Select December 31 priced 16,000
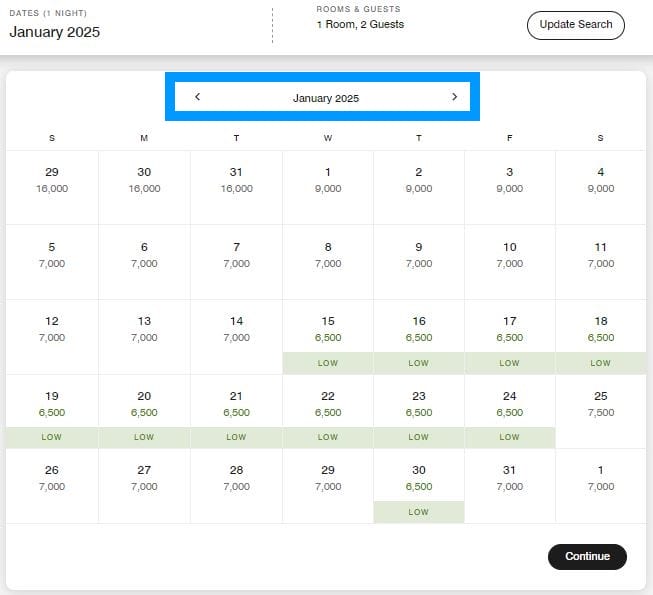Screen dimensions: 653x595 click(236, 187)
